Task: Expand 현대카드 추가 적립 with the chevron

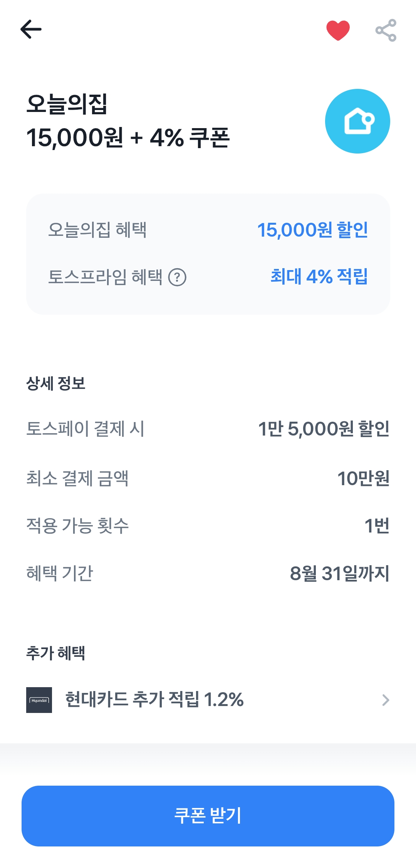Action: pyautogui.click(x=386, y=700)
